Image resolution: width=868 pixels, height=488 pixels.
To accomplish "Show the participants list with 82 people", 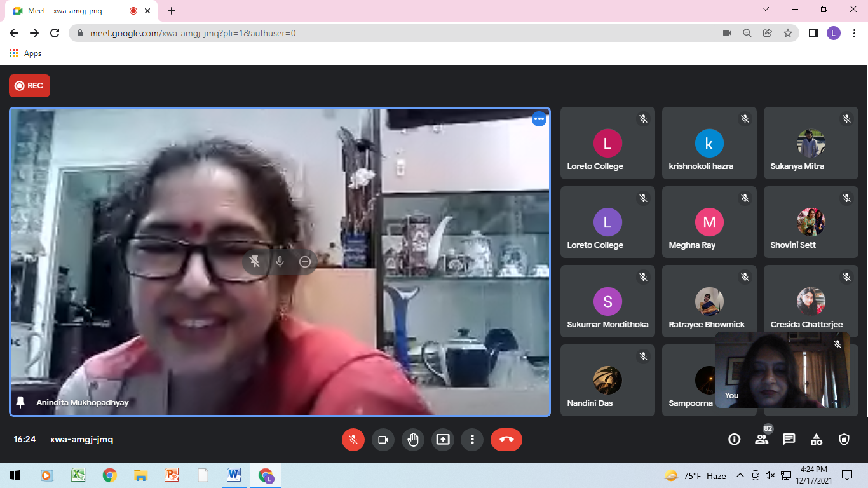I will click(x=761, y=439).
